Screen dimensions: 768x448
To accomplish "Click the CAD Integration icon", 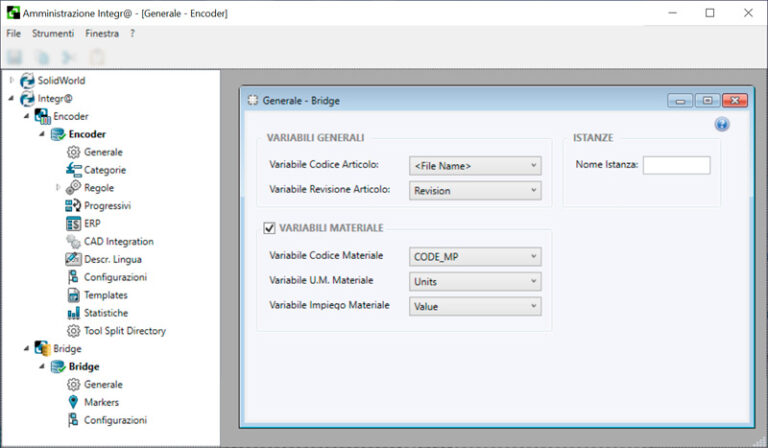I will point(73,241).
